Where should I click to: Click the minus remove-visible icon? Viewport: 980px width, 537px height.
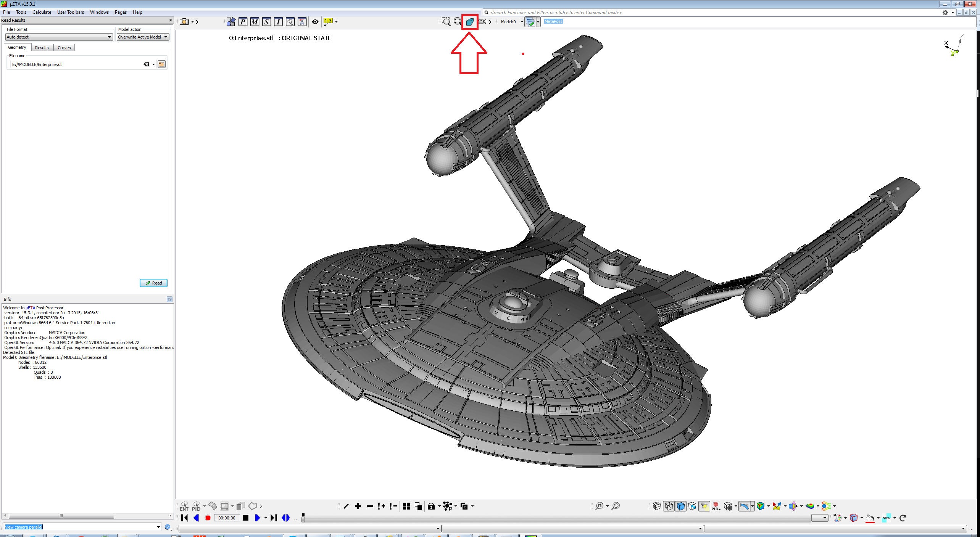[x=369, y=506]
